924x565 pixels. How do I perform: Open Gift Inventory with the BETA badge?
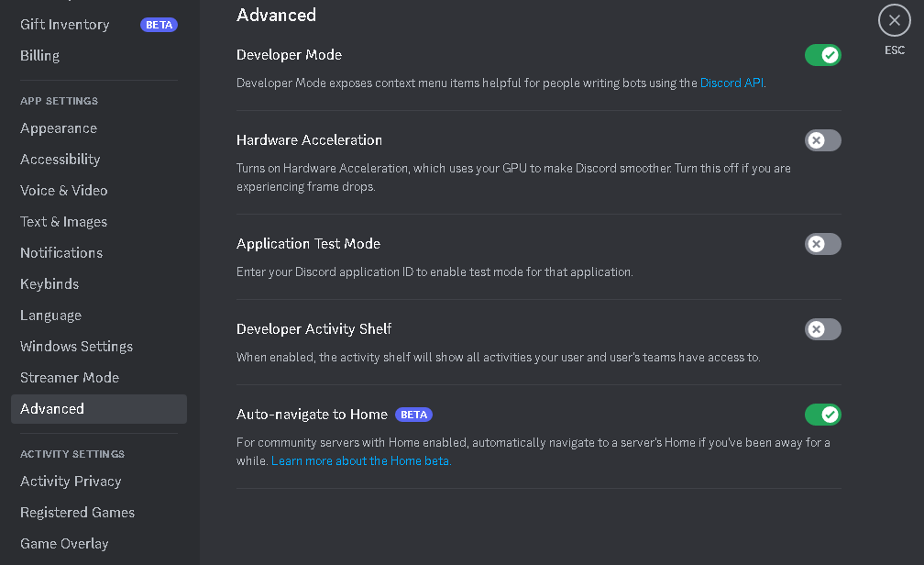[x=64, y=24]
